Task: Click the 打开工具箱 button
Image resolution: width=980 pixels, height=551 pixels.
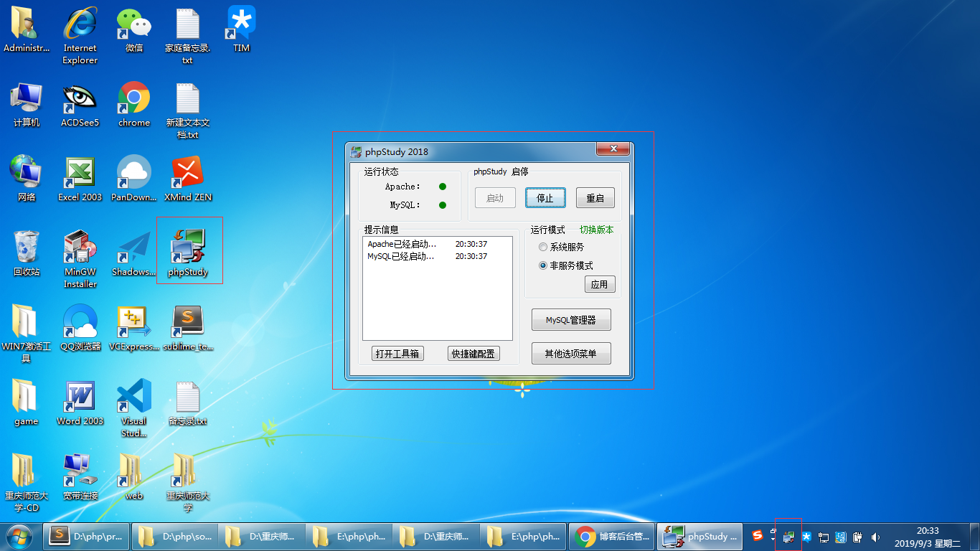Action: coord(399,353)
